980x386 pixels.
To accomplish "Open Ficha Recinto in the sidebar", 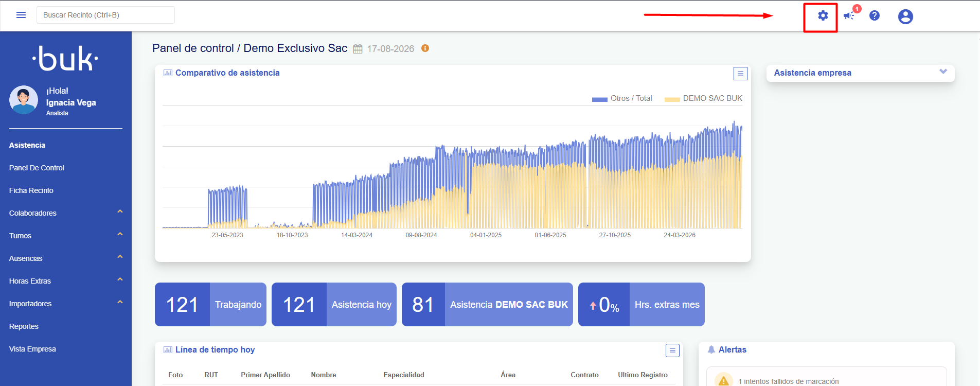I will click(x=31, y=190).
